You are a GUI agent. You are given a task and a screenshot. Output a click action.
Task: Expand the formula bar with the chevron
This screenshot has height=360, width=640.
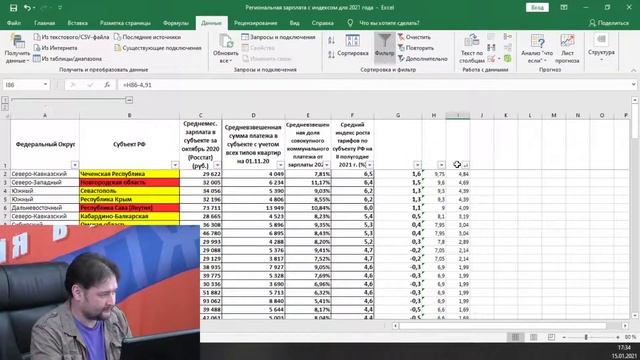pyautogui.click(x=633, y=84)
